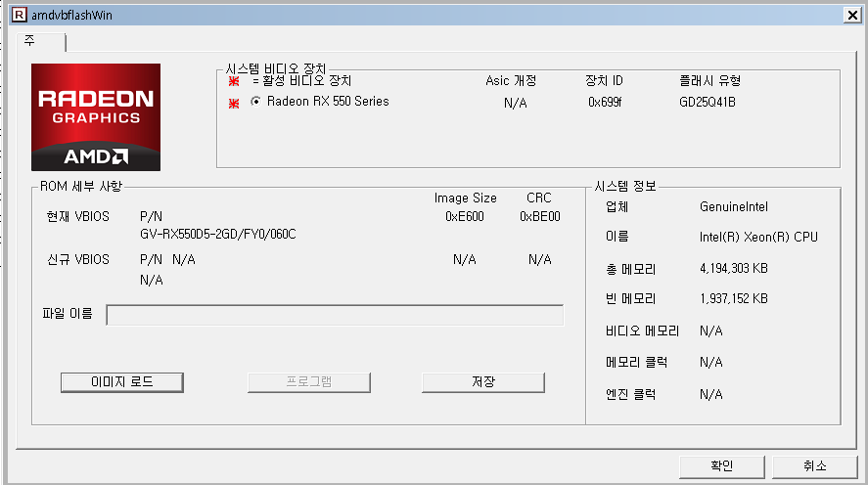Click the 플래시 유형 column header
This screenshot has width=868, height=485.
pyautogui.click(x=709, y=81)
